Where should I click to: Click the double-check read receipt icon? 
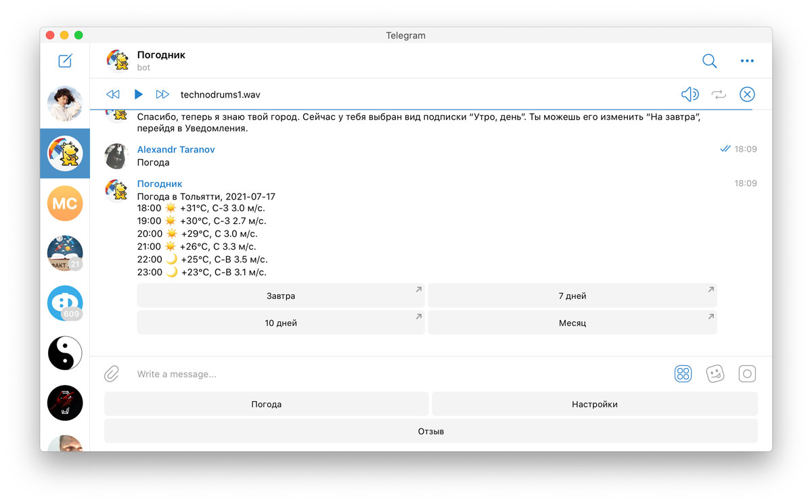click(725, 149)
